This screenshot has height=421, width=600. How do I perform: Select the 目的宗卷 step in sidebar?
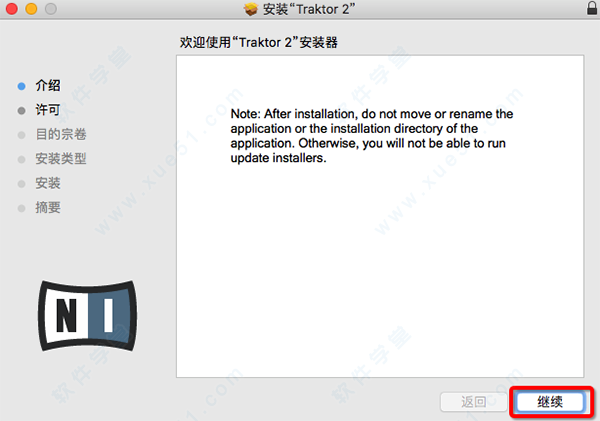click(61, 134)
